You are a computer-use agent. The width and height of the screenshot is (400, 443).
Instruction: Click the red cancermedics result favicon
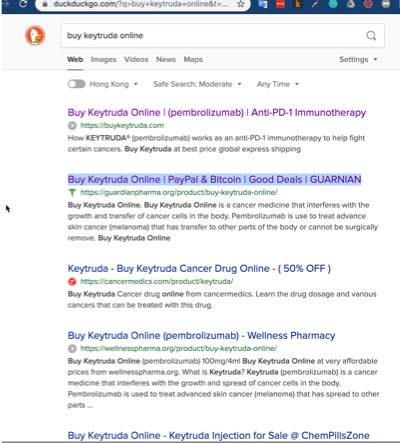pos(72,282)
